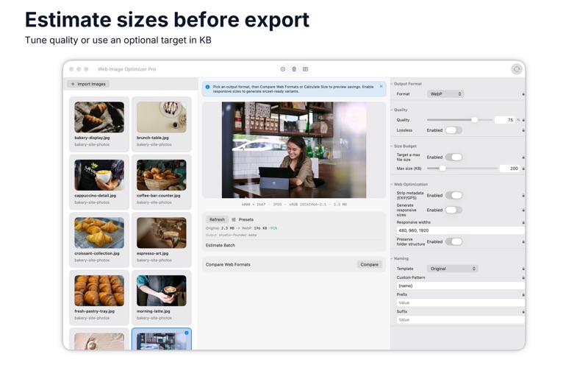
Task: Click the Quality slider
Action: pos(460,120)
